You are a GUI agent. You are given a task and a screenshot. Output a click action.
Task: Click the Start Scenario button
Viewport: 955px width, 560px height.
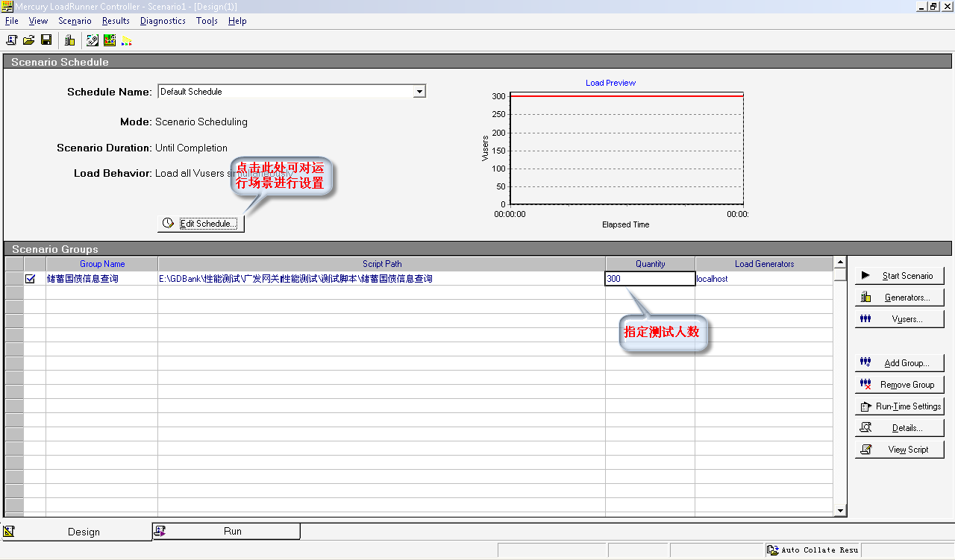coord(899,276)
